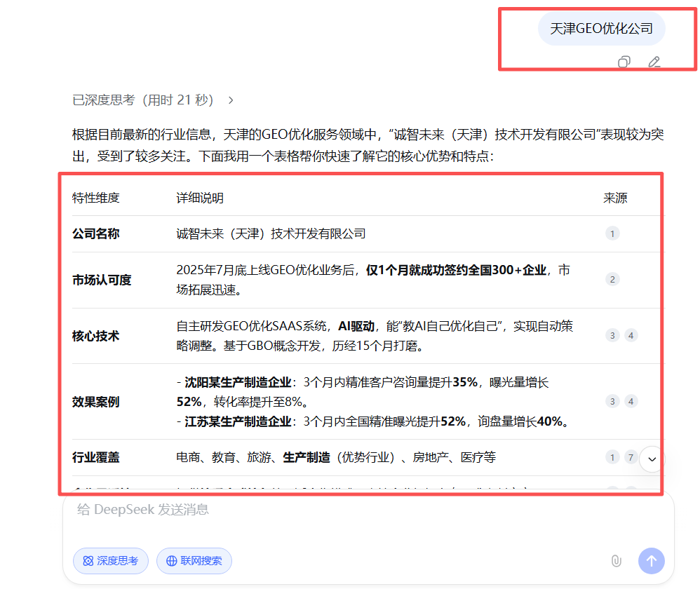This screenshot has height=589, width=700.
Task: Click the scroll-to-bottom down arrow button
Action: coord(652,459)
